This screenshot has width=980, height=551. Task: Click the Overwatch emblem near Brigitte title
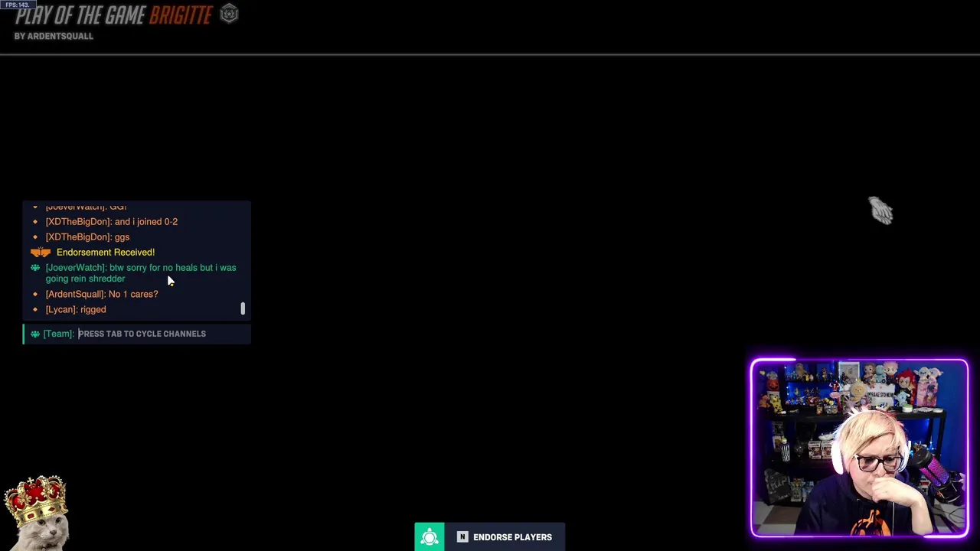[229, 14]
